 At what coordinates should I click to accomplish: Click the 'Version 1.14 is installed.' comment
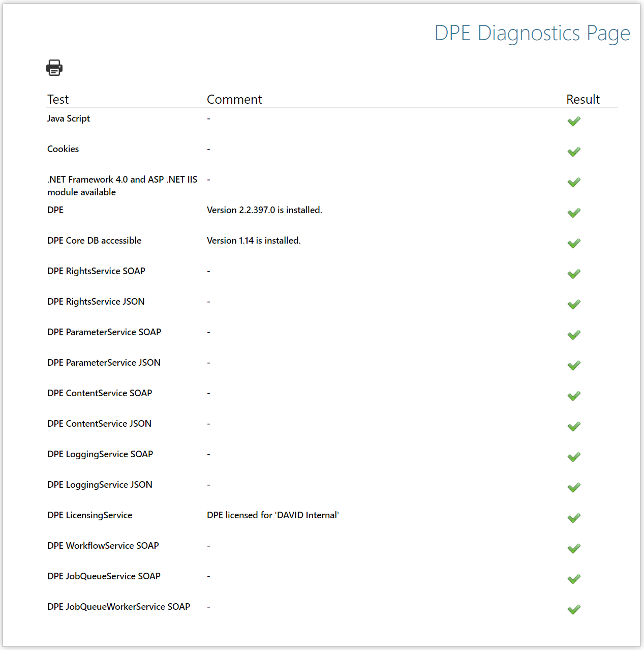pyautogui.click(x=254, y=241)
